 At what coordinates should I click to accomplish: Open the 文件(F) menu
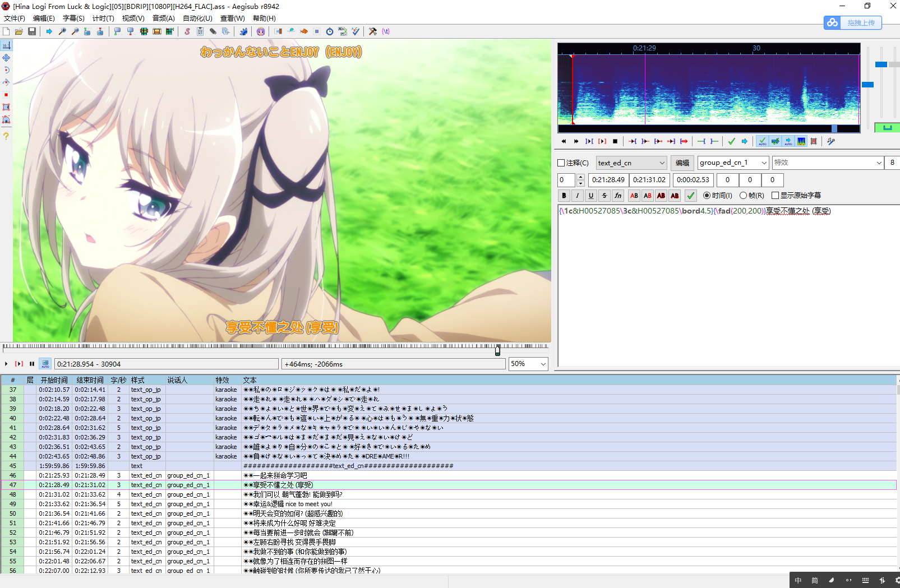point(15,18)
